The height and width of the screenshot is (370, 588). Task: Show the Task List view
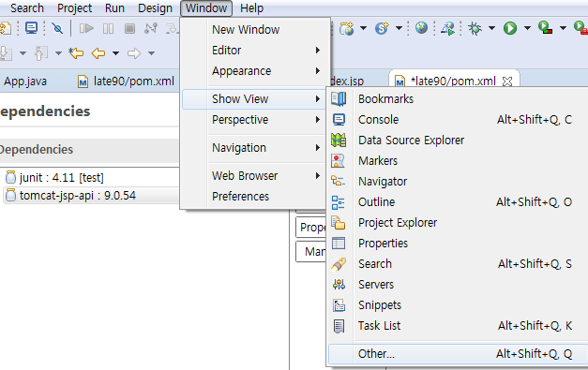(x=458, y=325)
